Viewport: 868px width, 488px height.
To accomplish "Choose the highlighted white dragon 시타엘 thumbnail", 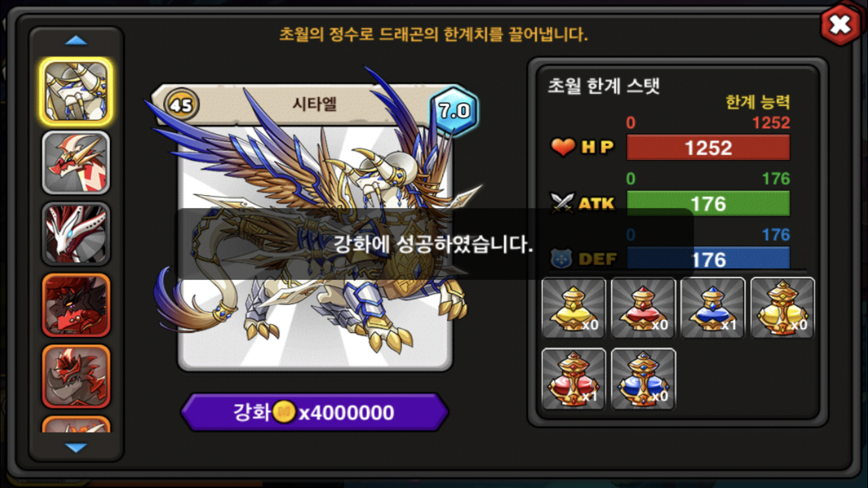I will click(x=76, y=92).
